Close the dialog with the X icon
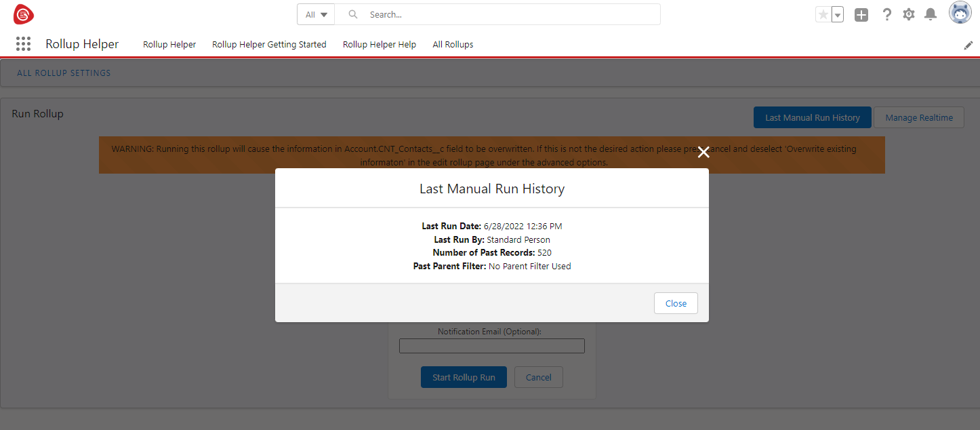The width and height of the screenshot is (980, 430). point(703,152)
